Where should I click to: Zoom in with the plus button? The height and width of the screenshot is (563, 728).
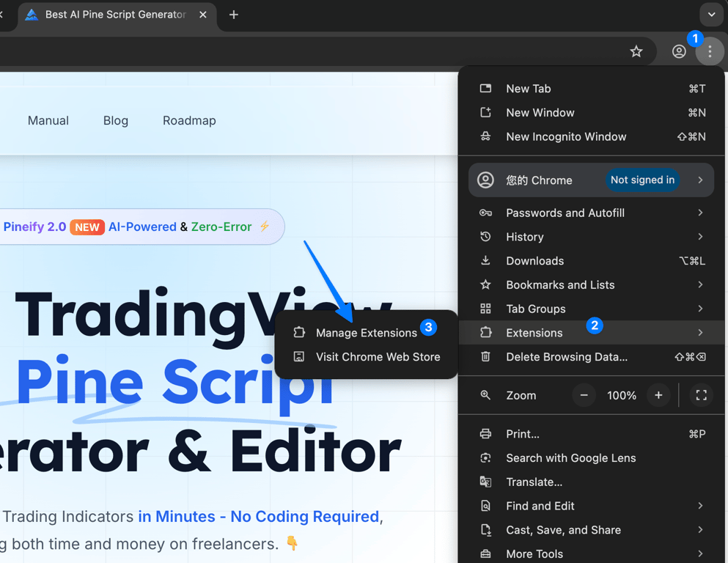[x=658, y=395]
